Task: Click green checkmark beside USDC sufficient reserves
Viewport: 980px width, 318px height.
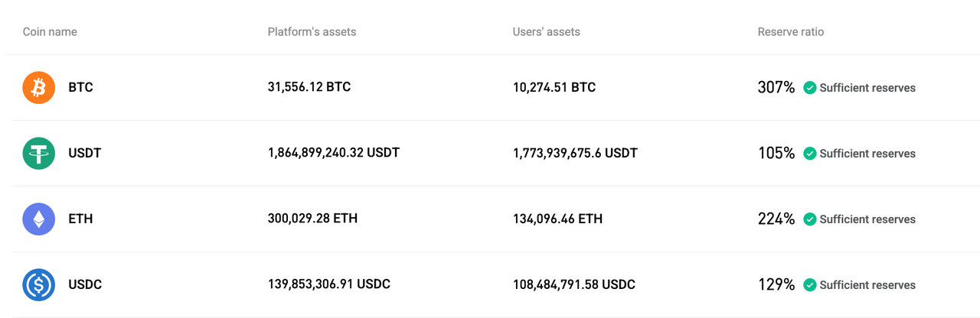Action: tap(809, 285)
